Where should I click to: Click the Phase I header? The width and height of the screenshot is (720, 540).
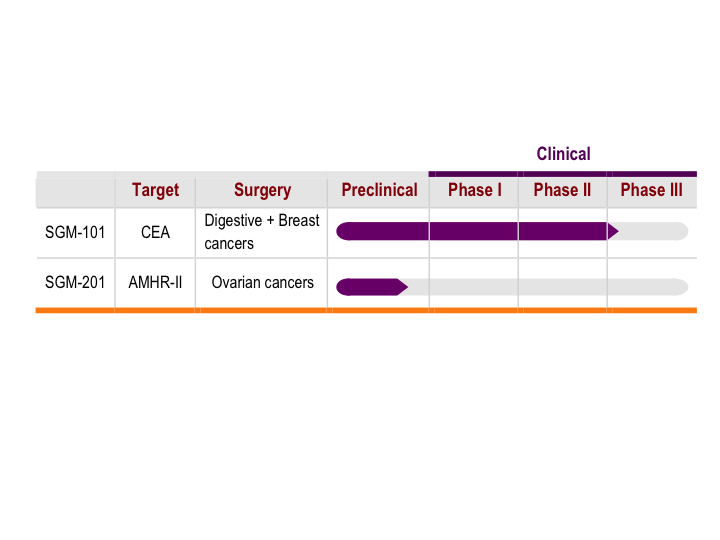tap(475, 190)
